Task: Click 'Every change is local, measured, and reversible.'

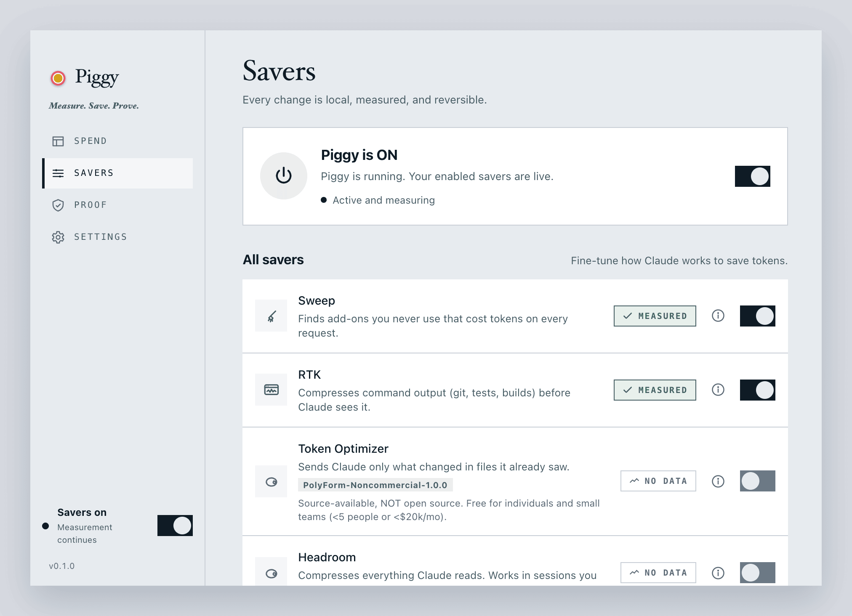Action: 365,100
